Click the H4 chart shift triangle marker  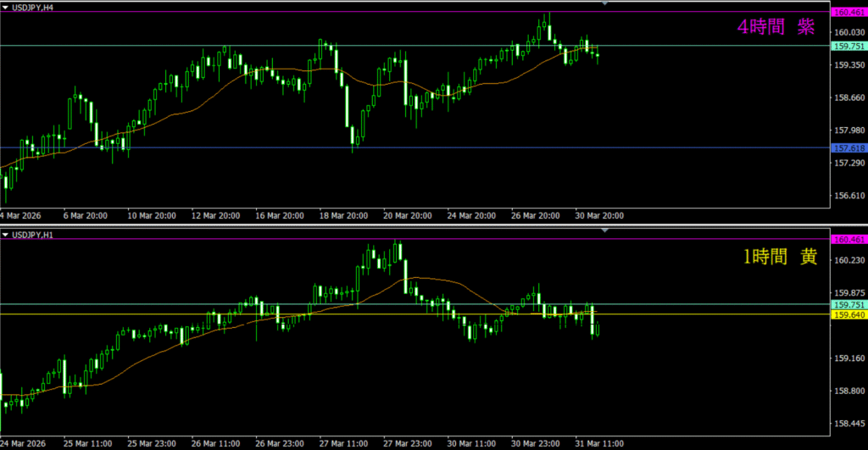coord(604,3)
